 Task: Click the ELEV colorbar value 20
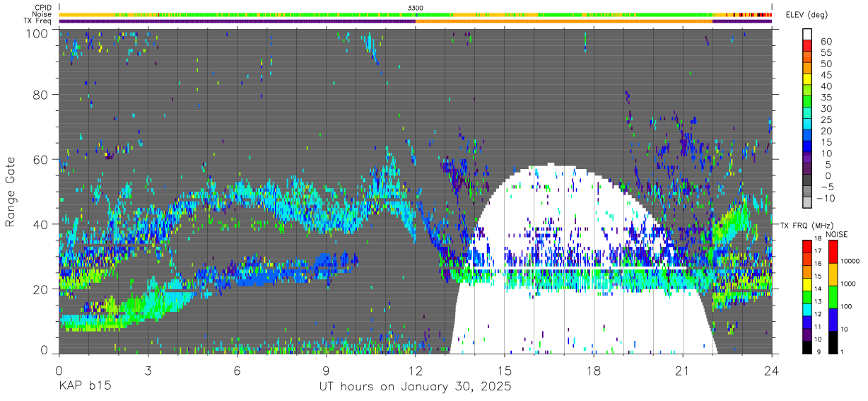(826, 131)
